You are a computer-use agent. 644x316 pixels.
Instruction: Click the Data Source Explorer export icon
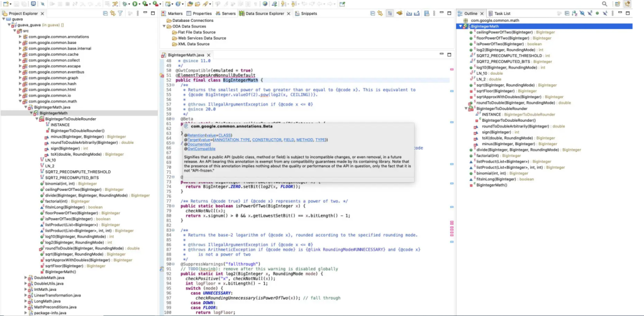click(x=416, y=13)
